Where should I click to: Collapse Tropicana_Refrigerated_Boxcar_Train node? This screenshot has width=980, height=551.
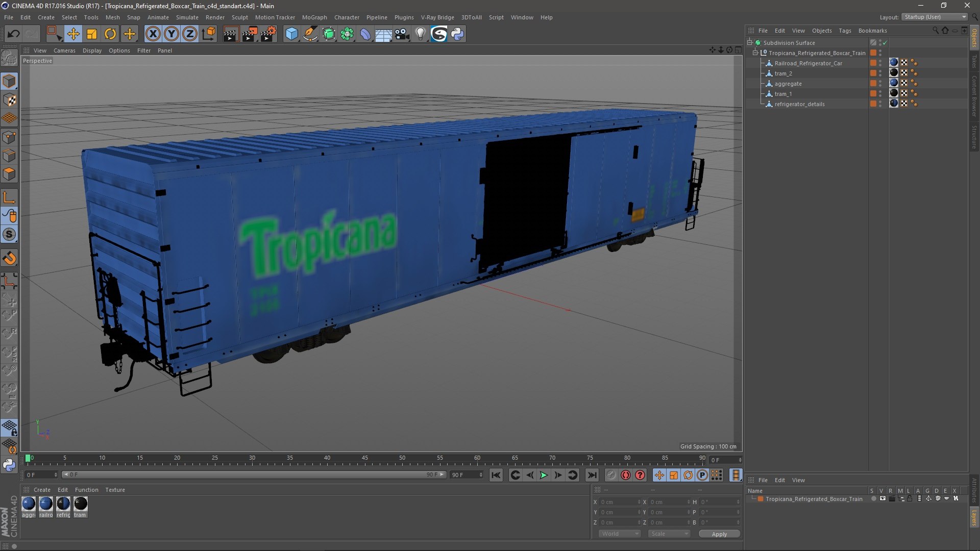click(x=755, y=53)
